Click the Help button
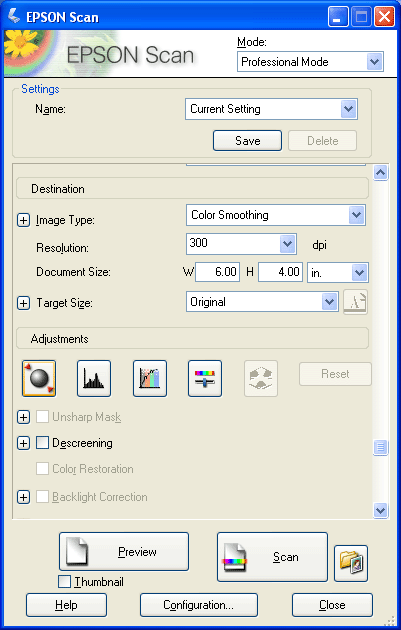401x630 pixels. click(66, 605)
